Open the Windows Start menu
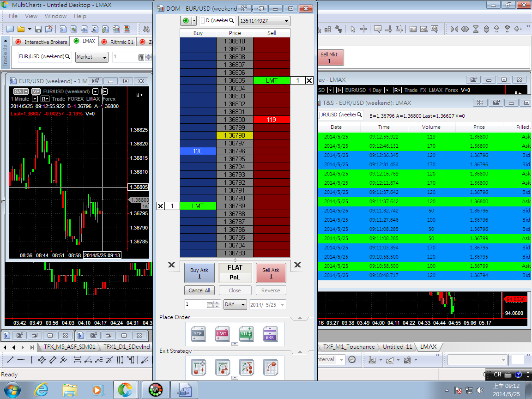The width and height of the screenshot is (532, 399). [x=12, y=389]
